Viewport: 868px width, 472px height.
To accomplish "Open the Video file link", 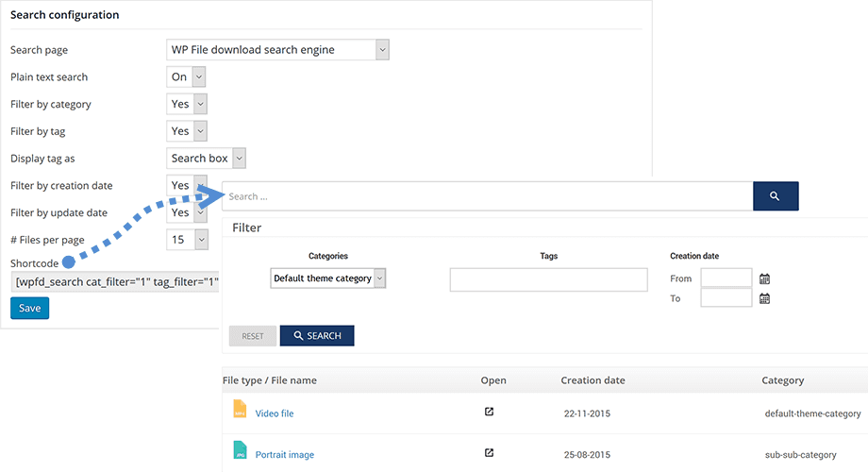I will click(275, 413).
